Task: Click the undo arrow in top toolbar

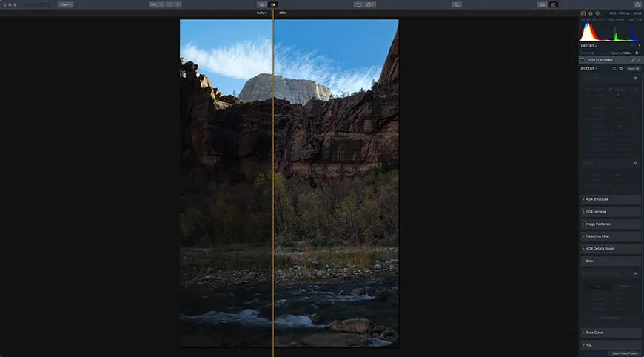Action: click(x=358, y=4)
